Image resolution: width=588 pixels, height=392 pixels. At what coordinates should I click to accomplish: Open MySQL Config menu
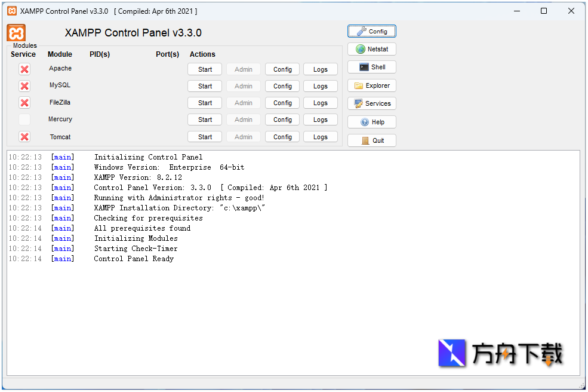282,86
